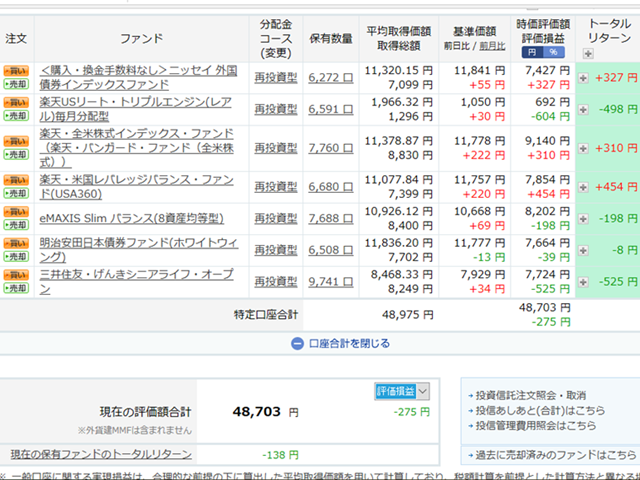Screen dimensions: 640x480
Task: Select 前月比 in the 基準価額 header
Action: point(493,46)
